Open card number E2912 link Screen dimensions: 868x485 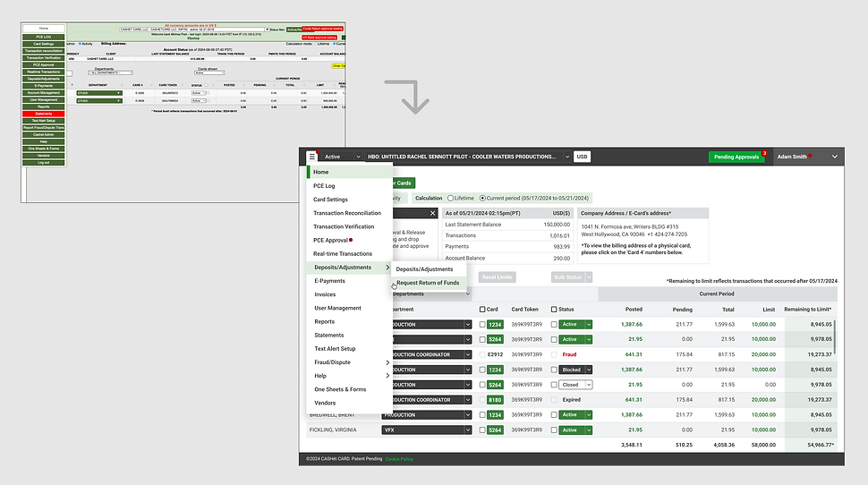click(496, 354)
